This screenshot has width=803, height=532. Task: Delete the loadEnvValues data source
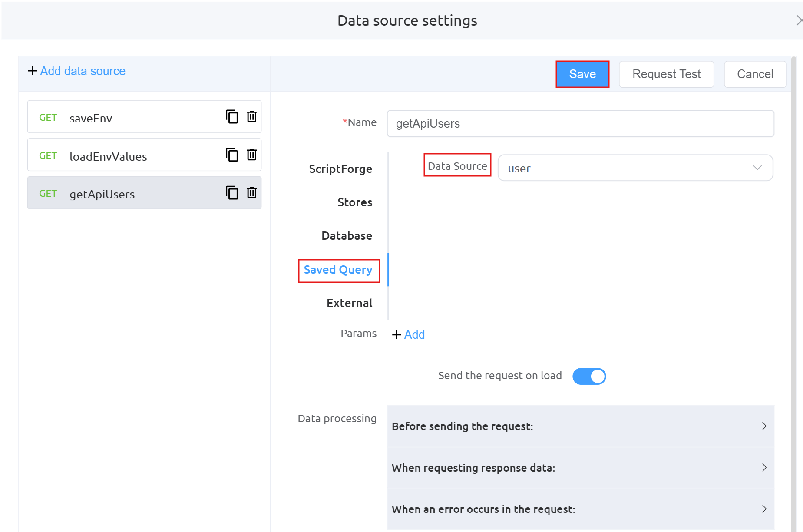[x=252, y=155]
